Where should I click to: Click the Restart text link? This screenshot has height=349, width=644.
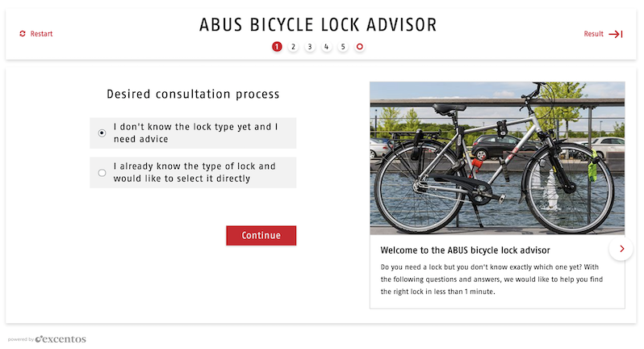coord(41,34)
